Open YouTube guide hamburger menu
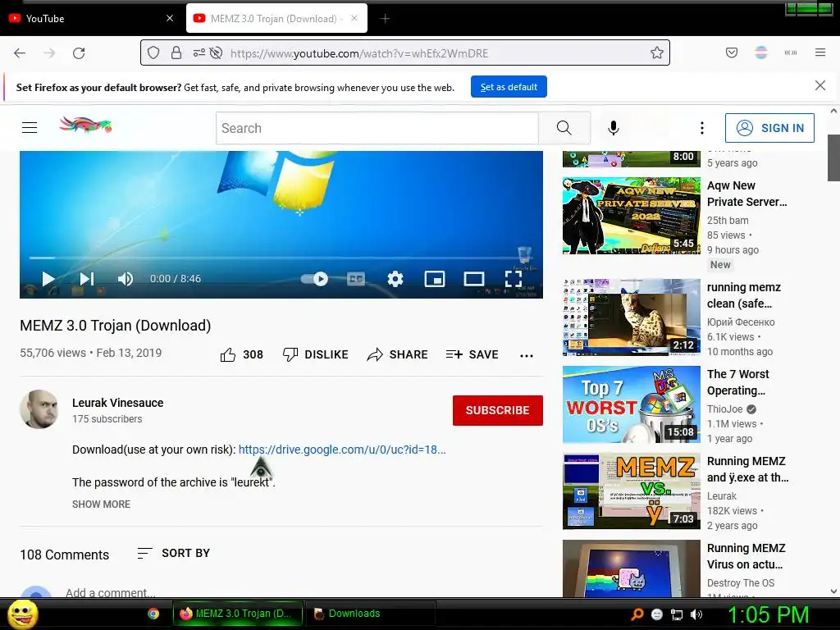Viewport: 840px width, 630px height. (30, 127)
